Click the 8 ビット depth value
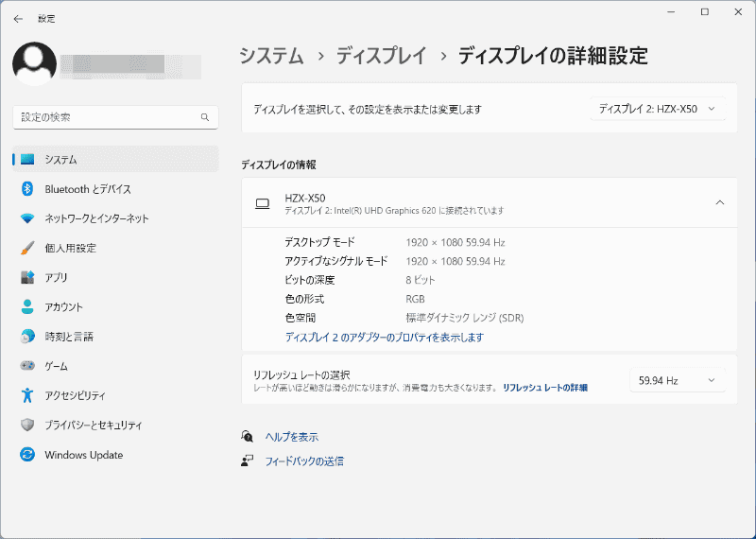 pyautogui.click(x=421, y=280)
